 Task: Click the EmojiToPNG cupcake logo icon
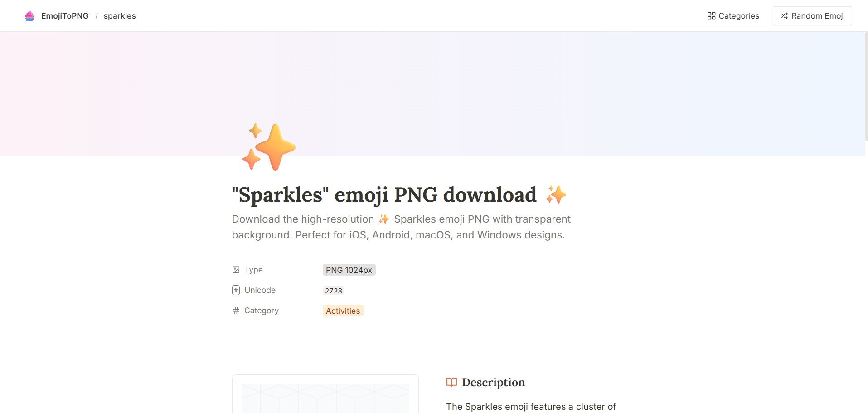pos(29,15)
